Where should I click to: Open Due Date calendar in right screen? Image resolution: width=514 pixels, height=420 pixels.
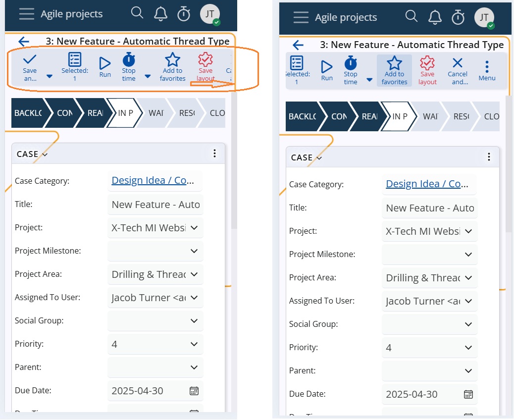pyautogui.click(x=468, y=394)
